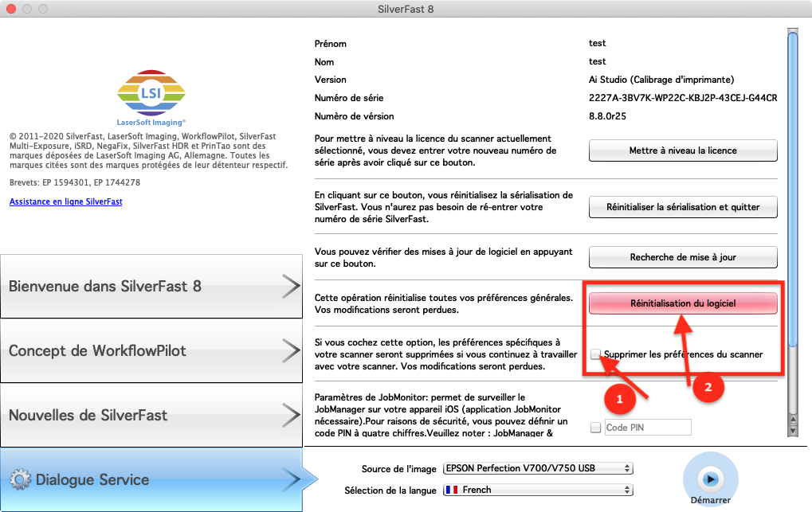Click the French flag icon in language selector
The width and height of the screenshot is (812, 512).
click(x=452, y=490)
